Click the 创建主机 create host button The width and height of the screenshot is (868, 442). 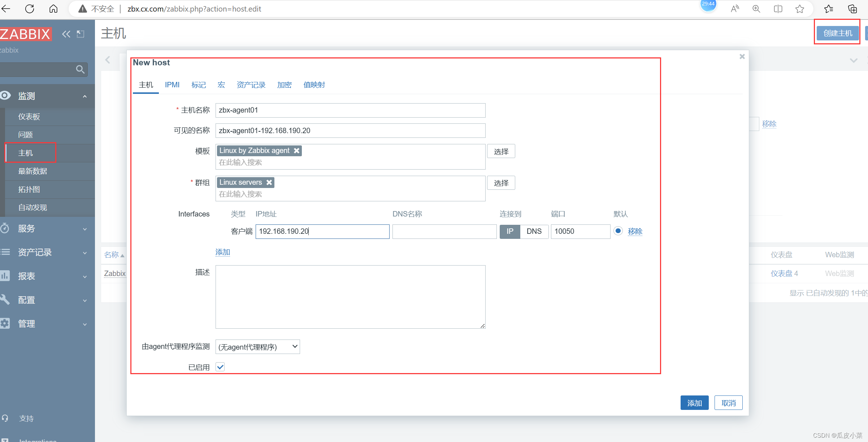[x=838, y=33]
